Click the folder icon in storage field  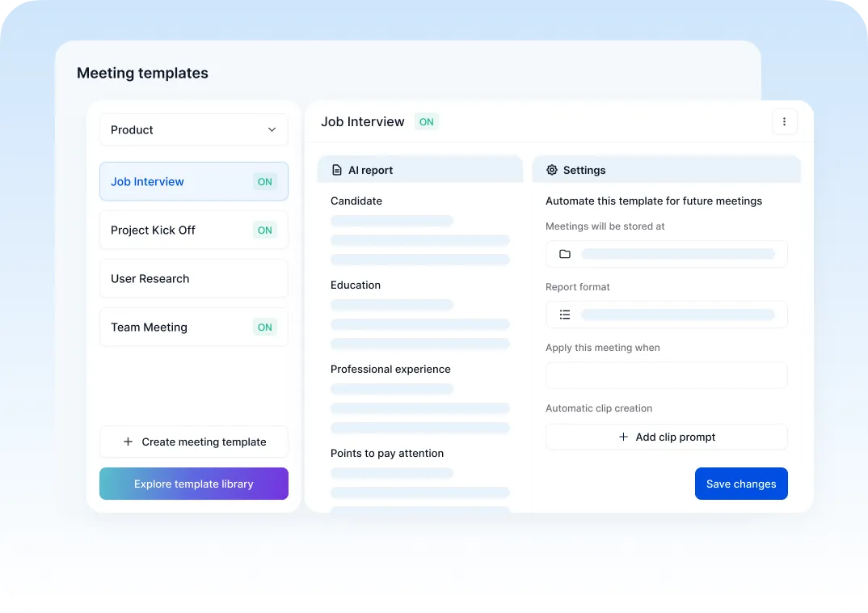pyautogui.click(x=565, y=254)
